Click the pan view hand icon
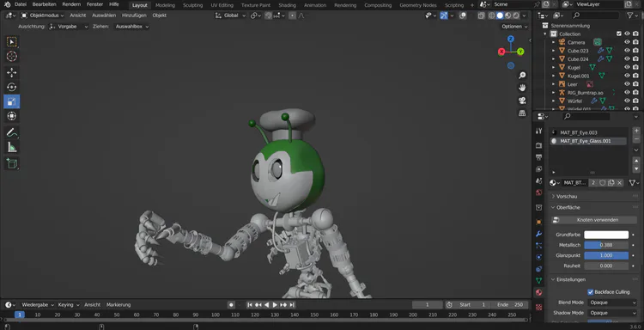 522,88
